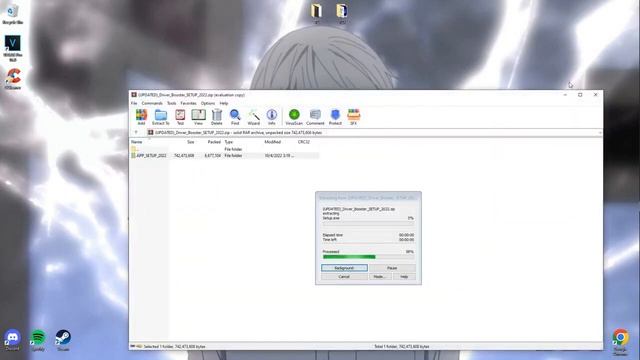This screenshot has width=640, height=360.
Task: Select the parent folder '..' row
Action: [x=224, y=149]
